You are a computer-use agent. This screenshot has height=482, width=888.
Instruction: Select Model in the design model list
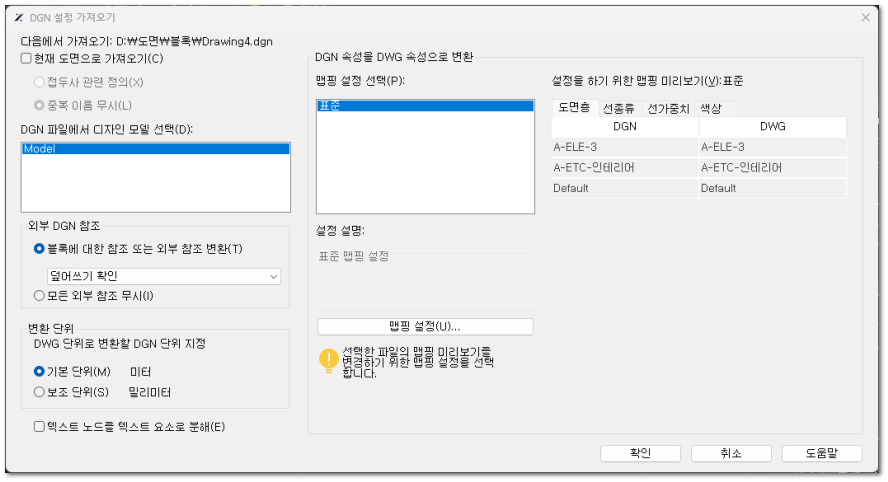pos(156,149)
